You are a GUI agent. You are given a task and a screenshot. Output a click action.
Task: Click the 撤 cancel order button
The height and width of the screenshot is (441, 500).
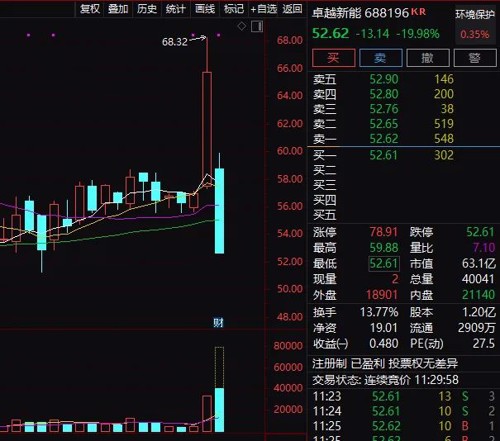[428, 58]
